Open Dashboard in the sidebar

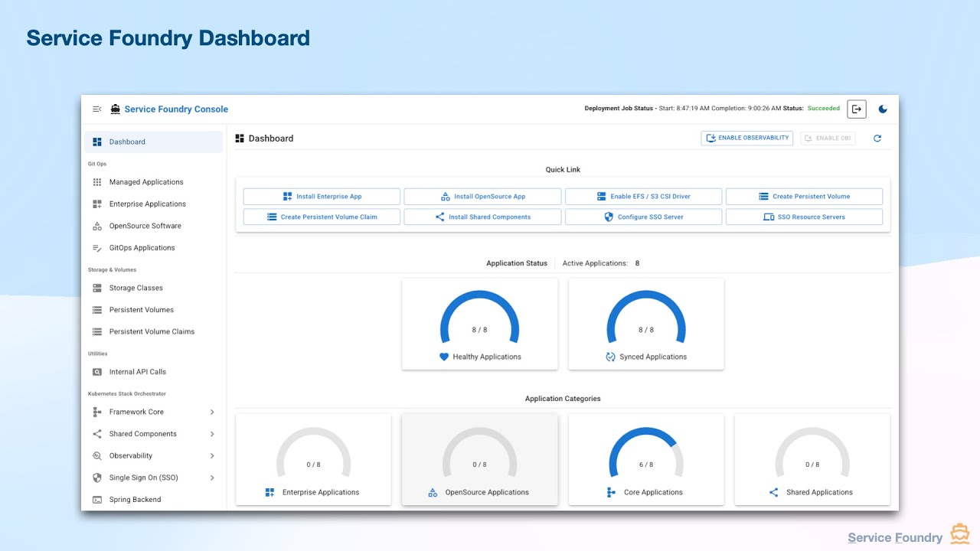(154, 142)
